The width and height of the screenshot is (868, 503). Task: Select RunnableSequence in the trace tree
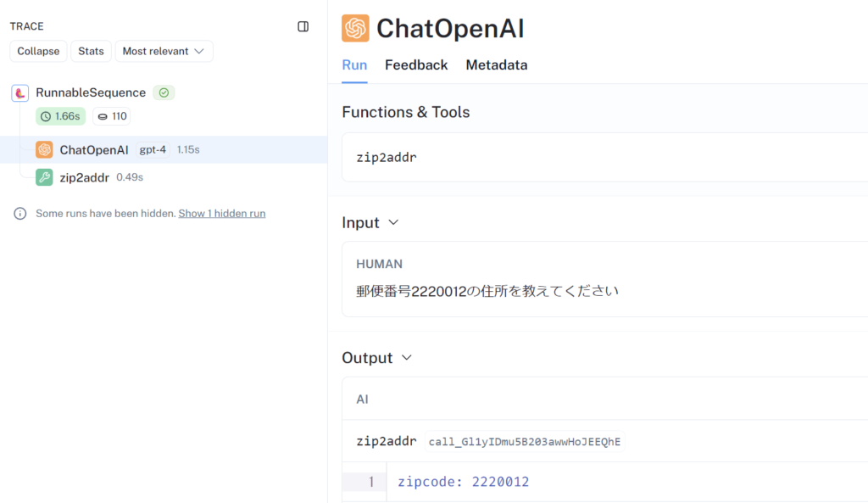tap(91, 92)
